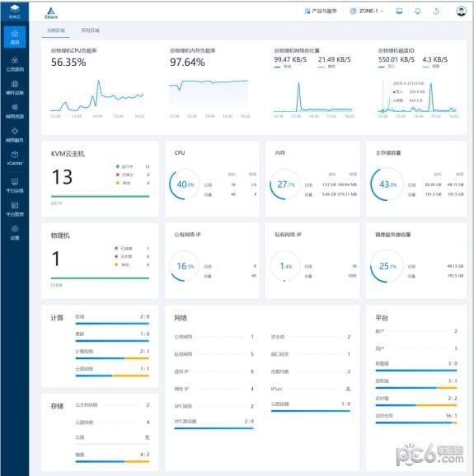This screenshot has height=476, width=474.
Task: Open the vCenter sidebar section
Action: (15, 158)
